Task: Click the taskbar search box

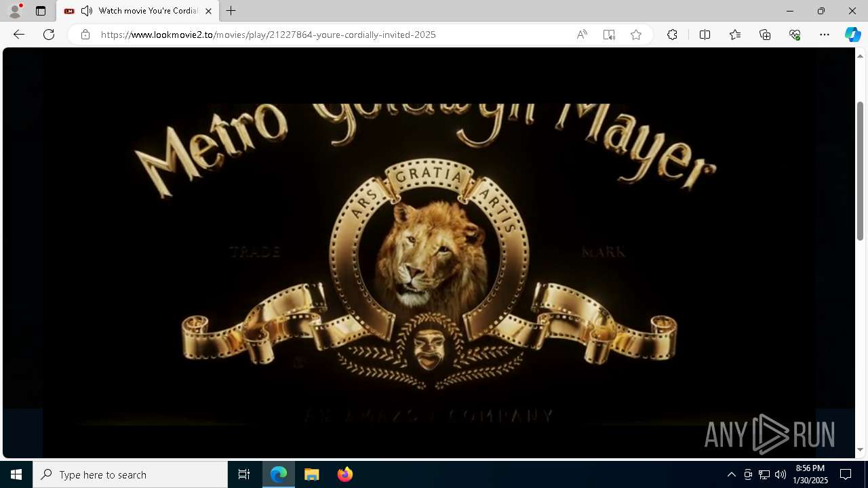Action: [130, 474]
